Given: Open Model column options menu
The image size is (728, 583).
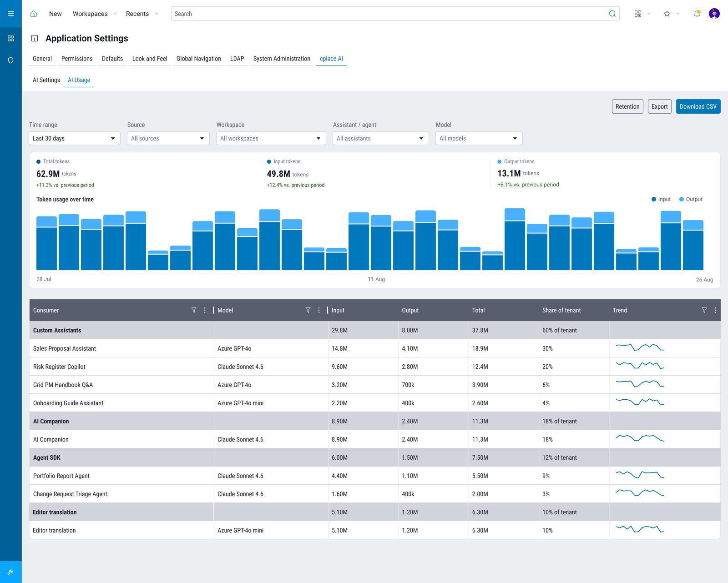Looking at the screenshot, I should coord(319,310).
